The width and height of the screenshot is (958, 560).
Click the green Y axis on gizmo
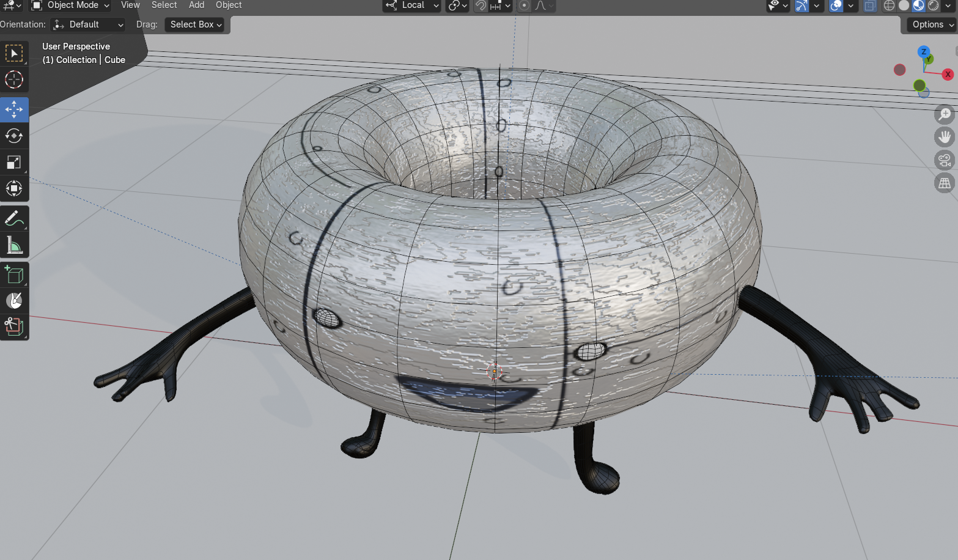pyautogui.click(x=929, y=59)
